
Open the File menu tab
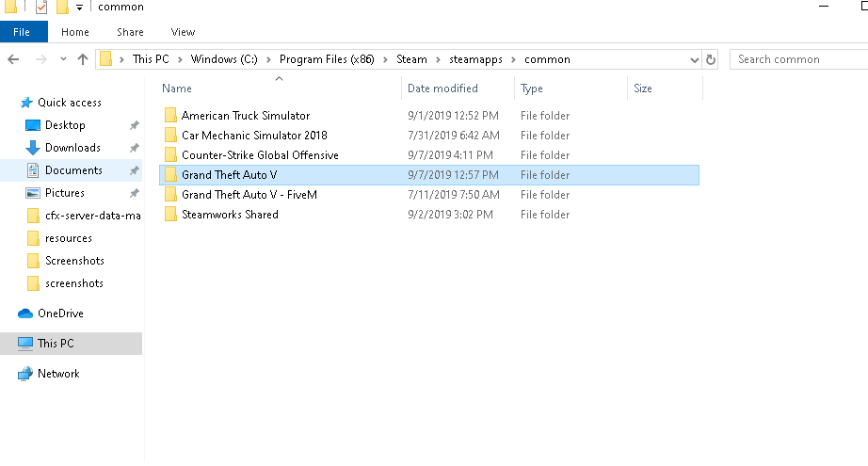(22, 32)
